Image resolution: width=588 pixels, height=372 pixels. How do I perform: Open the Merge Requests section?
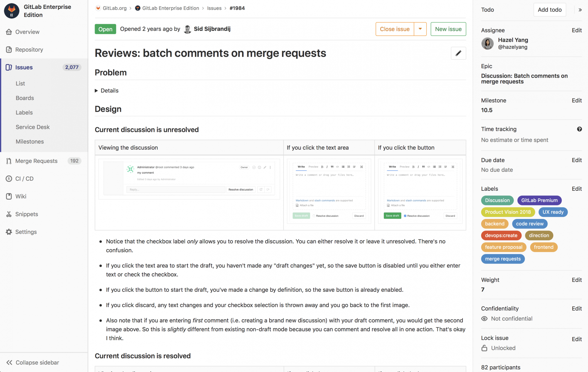[36, 161]
